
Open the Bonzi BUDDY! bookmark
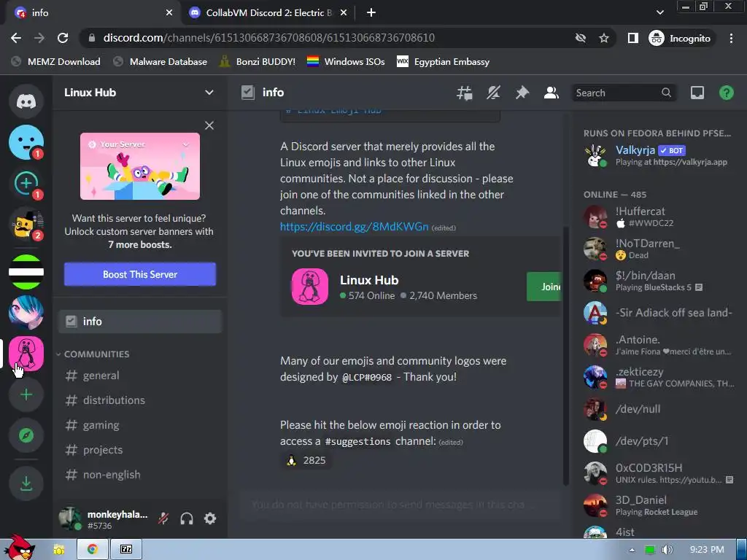click(x=258, y=62)
